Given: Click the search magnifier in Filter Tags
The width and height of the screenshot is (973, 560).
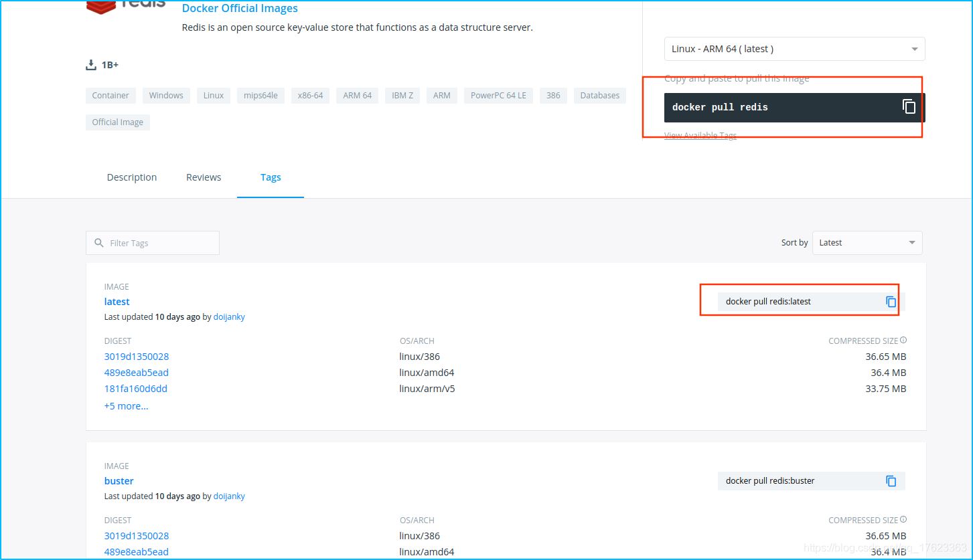Looking at the screenshot, I should click(99, 243).
